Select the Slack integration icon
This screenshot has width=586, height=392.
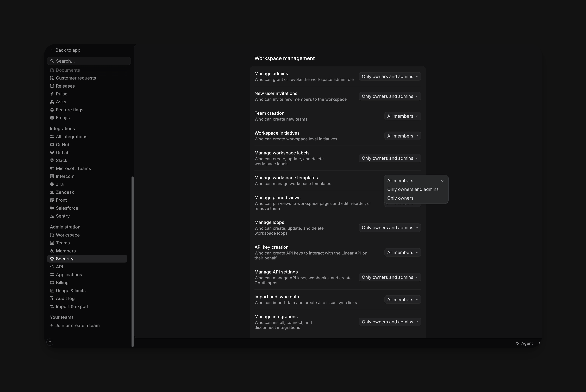coord(52,160)
